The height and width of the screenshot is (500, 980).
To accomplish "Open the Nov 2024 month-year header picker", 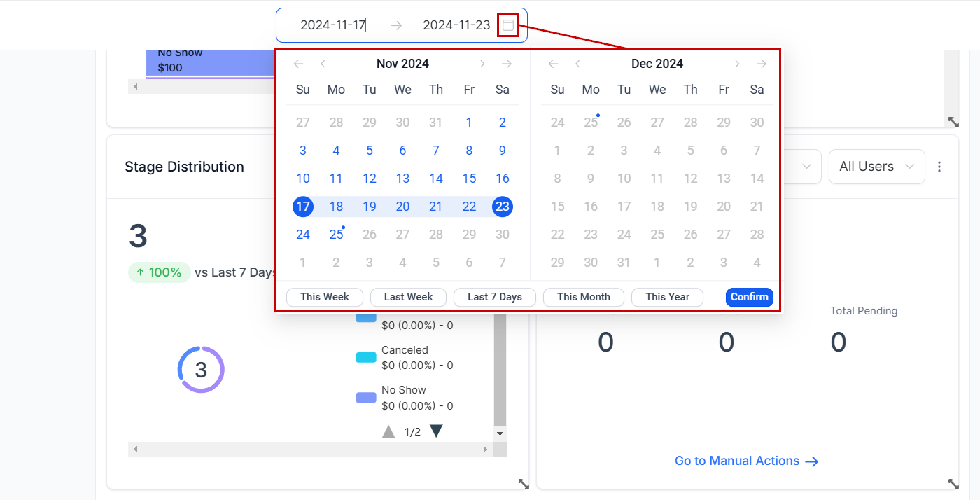I will click(402, 64).
